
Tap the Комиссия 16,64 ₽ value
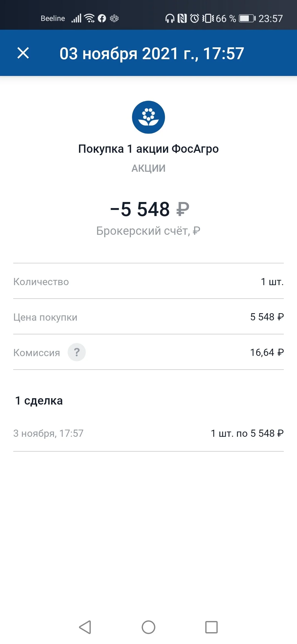coord(267,352)
